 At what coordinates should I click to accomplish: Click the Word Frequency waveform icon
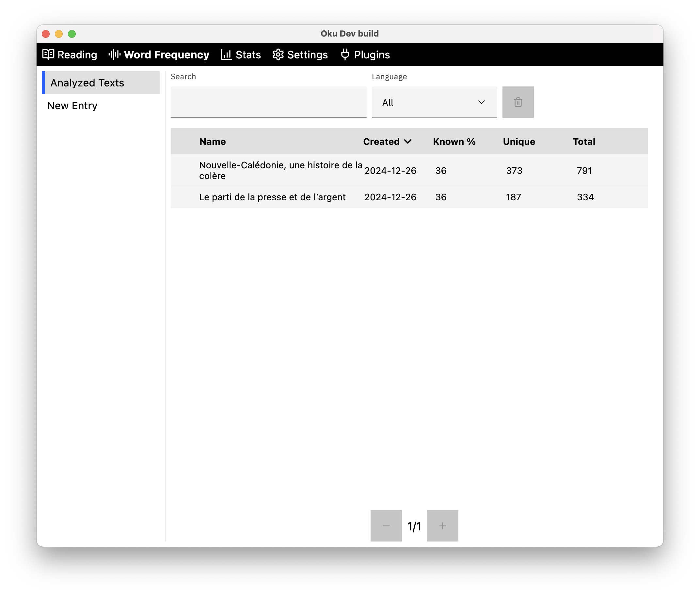[114, 54]
